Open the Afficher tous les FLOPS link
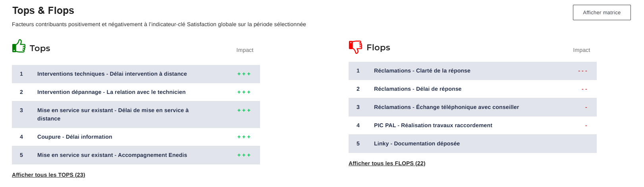The width and height of the screenshot is (644, 187). (x=387, y=163)
